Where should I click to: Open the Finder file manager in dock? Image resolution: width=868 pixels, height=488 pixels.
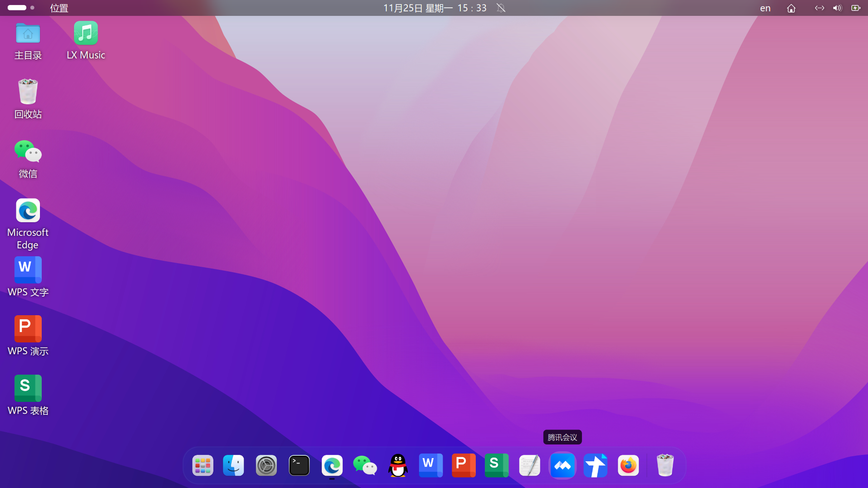tap(233, 465)
